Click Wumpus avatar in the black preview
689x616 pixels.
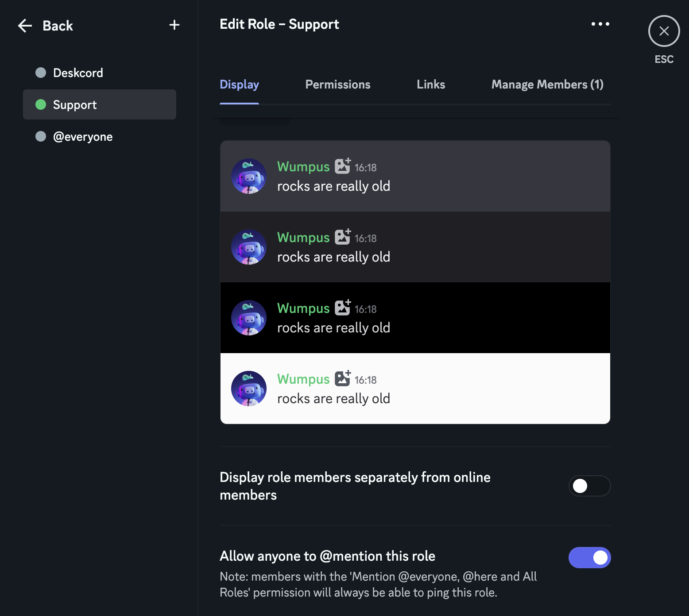coord(249,318)
